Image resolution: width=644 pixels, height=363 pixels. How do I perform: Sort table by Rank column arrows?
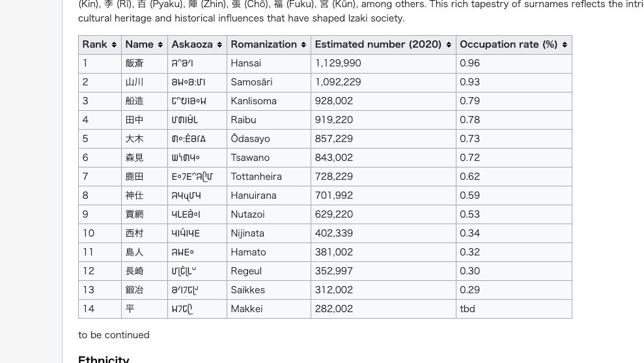tap(114, 45)
